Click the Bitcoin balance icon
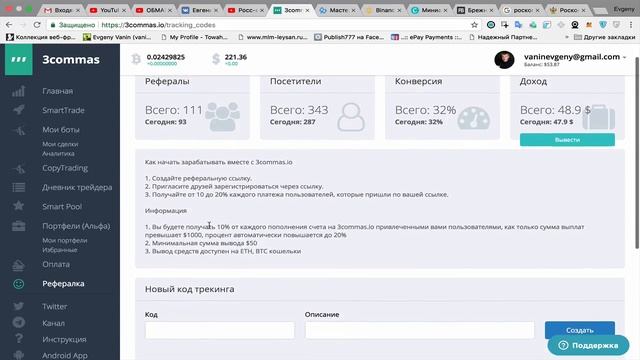Image resolution: width=640 pixels, height=360 pixels. [x=136, y=59]
